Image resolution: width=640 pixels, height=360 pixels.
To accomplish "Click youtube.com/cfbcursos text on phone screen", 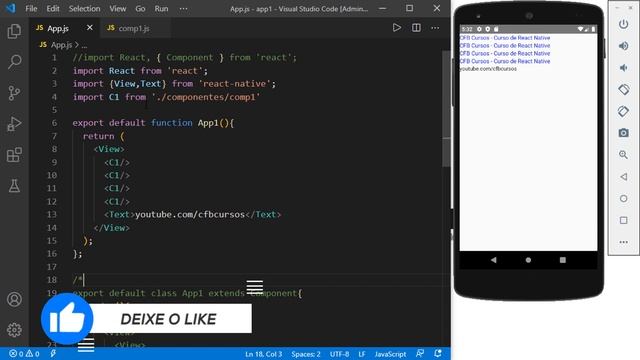I will [488, 69].
